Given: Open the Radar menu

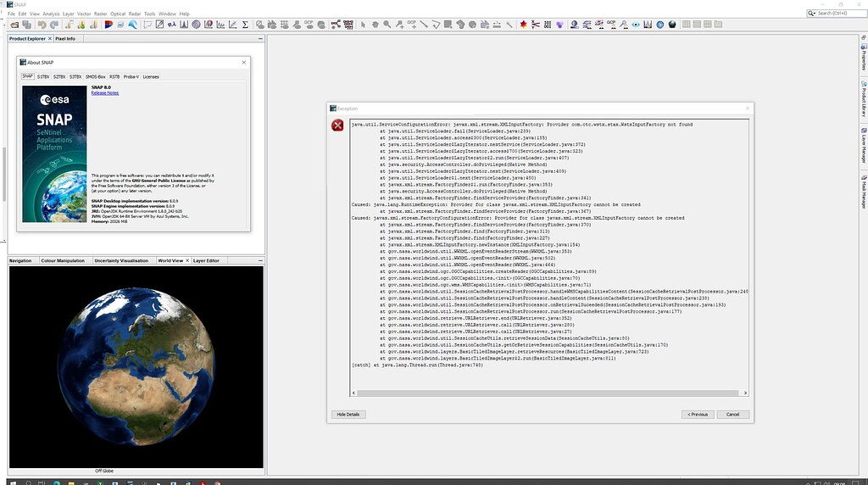Looking at the screenshot, I should (134, 14).
